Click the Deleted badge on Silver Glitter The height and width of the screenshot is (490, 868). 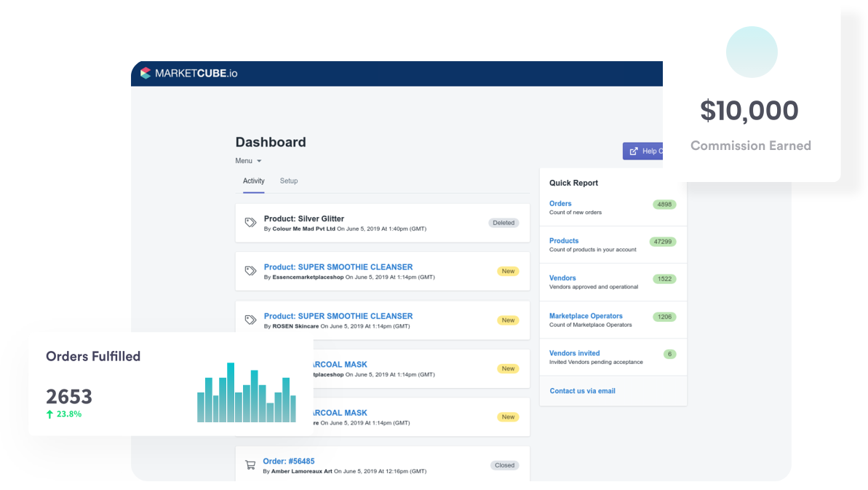503,223
